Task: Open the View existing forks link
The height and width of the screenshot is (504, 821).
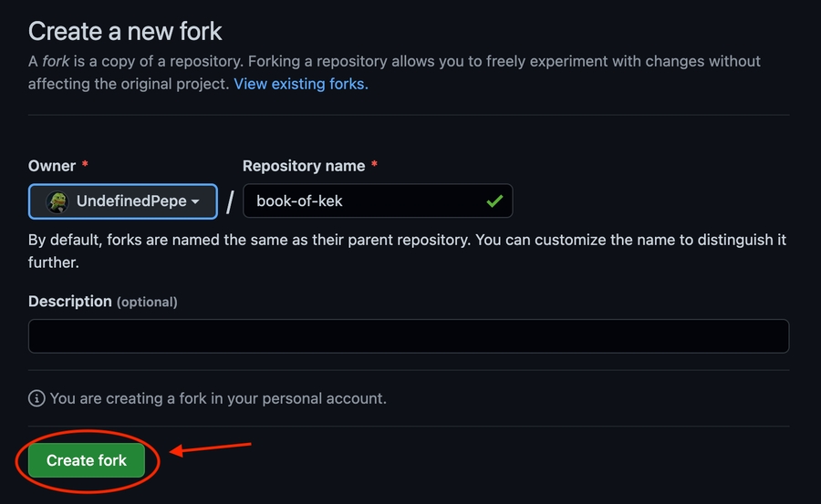Action: [x=301, y=84]
